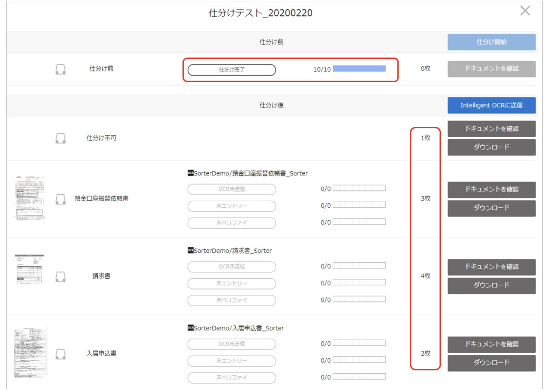Click tray icon beside 入居申込書
The width and height of the screenshot is (549, 392).
(60, 354)
